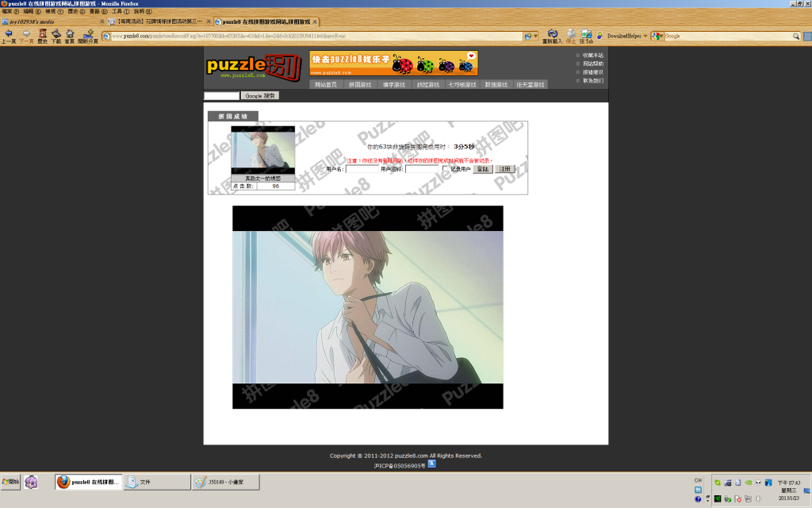
Task: Open the Google search engine dropdown
Action: [x=657, y=37]
